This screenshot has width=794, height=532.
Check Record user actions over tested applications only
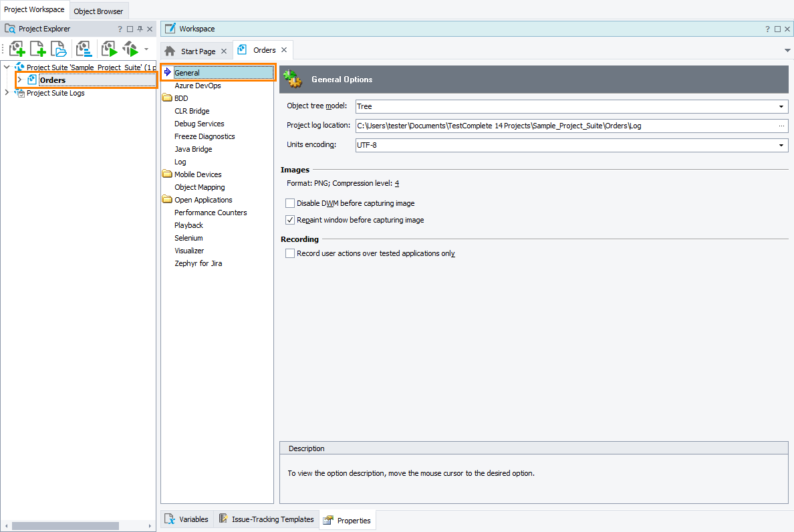coord(290,253)
